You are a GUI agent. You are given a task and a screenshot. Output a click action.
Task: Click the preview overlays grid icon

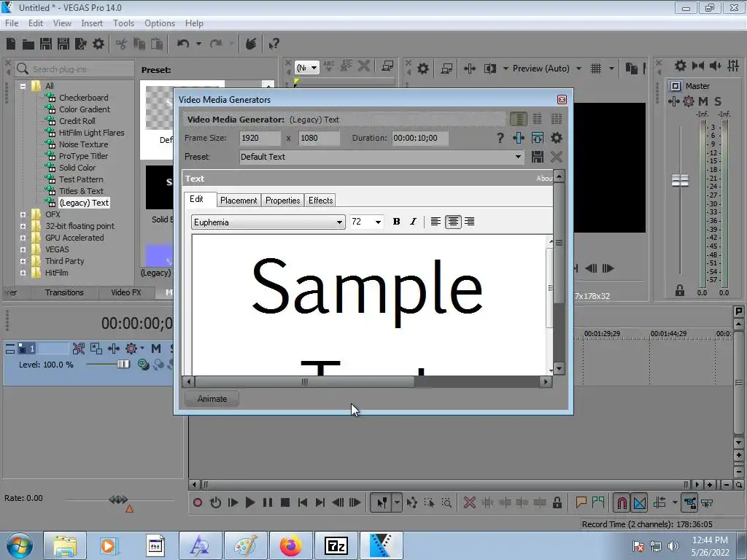pyautogui.click(x=596, y=69)
